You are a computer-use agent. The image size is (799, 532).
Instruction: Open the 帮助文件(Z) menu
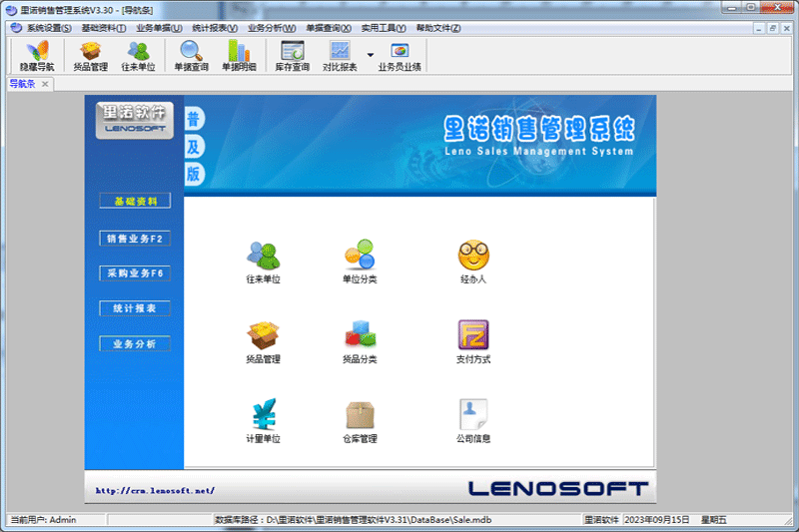(x=438, y=28)
